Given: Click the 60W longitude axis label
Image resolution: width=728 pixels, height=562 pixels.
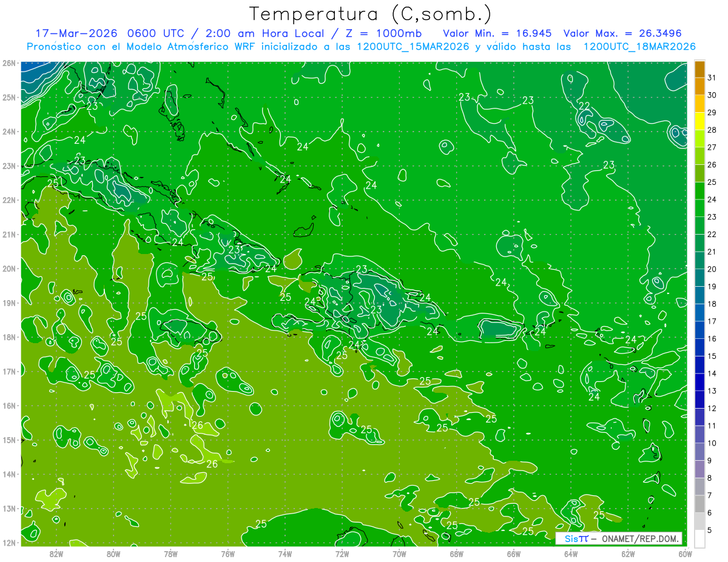Looking at the screenshot, I should click(685, 554).
